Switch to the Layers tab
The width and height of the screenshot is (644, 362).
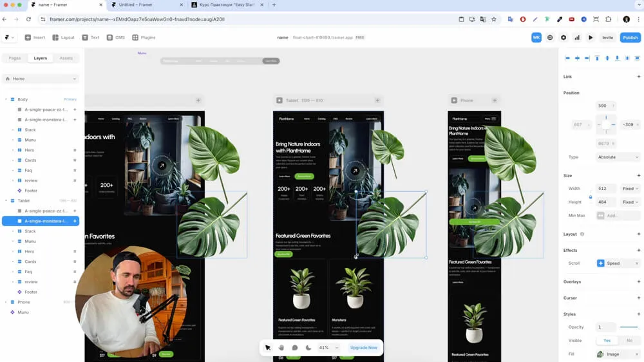point(40,58)
